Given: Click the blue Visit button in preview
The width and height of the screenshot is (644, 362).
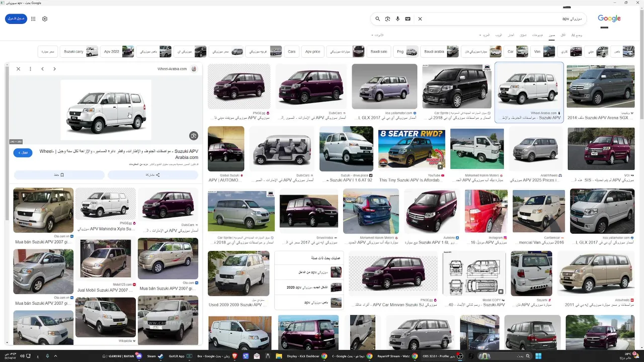Looking at the screenshot, I should point(23,152).
